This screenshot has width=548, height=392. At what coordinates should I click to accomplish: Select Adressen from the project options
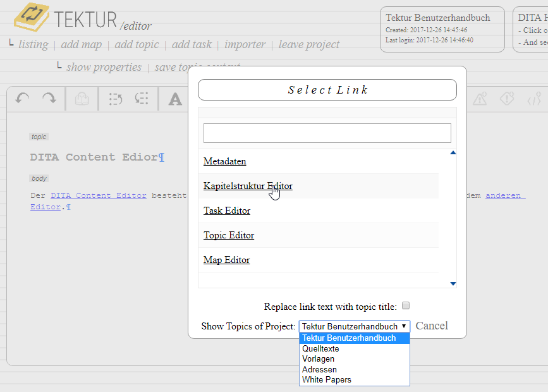(319, 369)
